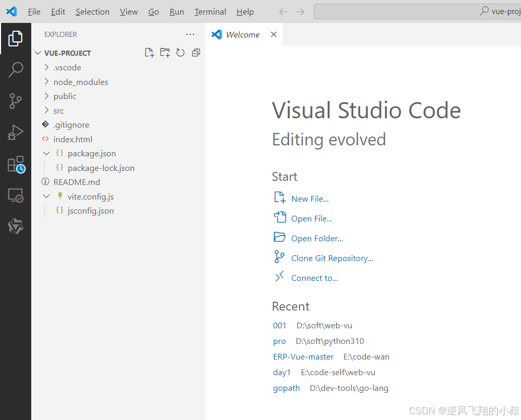Click the Open Folder icon on Welcome page

coord(279,237)
